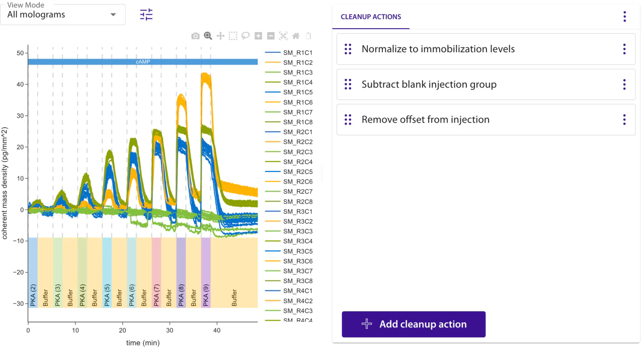This screenshot has width=644, height=347.
Task: Toggle SM_R1C5 trace in legend
Action: tap(289, 92)
